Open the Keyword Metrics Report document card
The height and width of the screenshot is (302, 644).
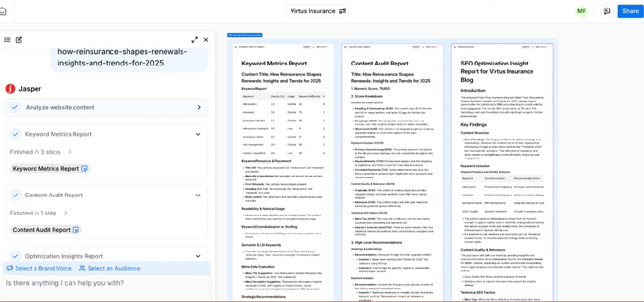point(283,173)
